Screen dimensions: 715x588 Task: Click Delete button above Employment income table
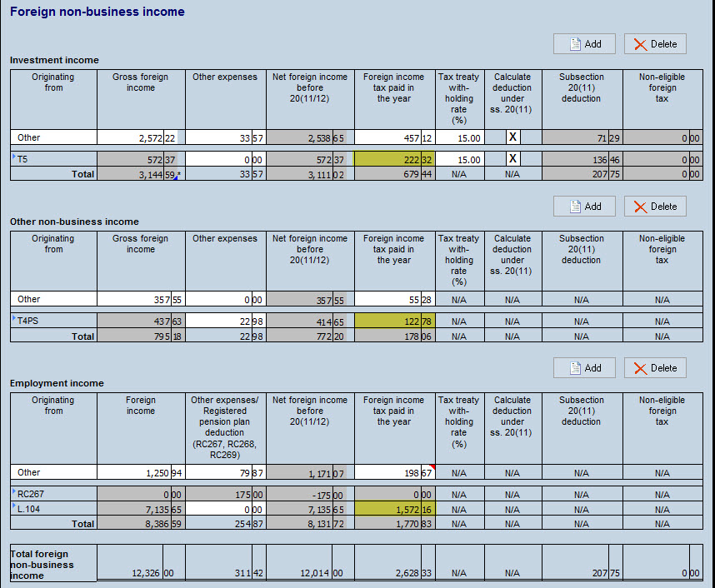pyautogui.click(x=654, y=368)
